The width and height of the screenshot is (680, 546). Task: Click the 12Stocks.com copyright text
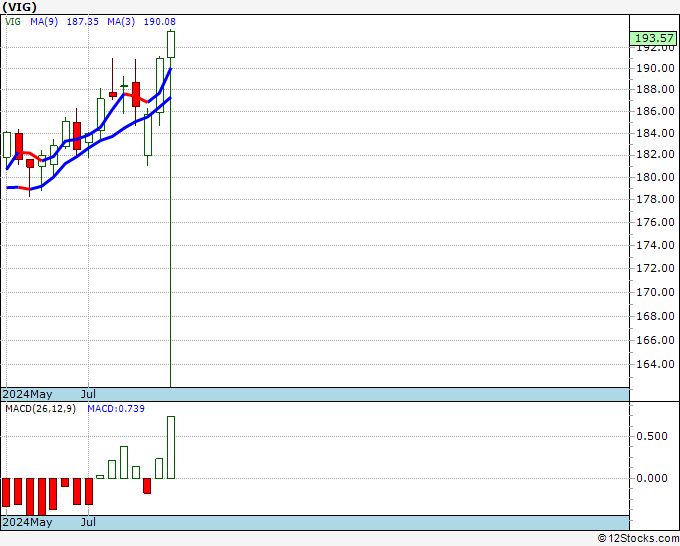[x=638, y=538]
